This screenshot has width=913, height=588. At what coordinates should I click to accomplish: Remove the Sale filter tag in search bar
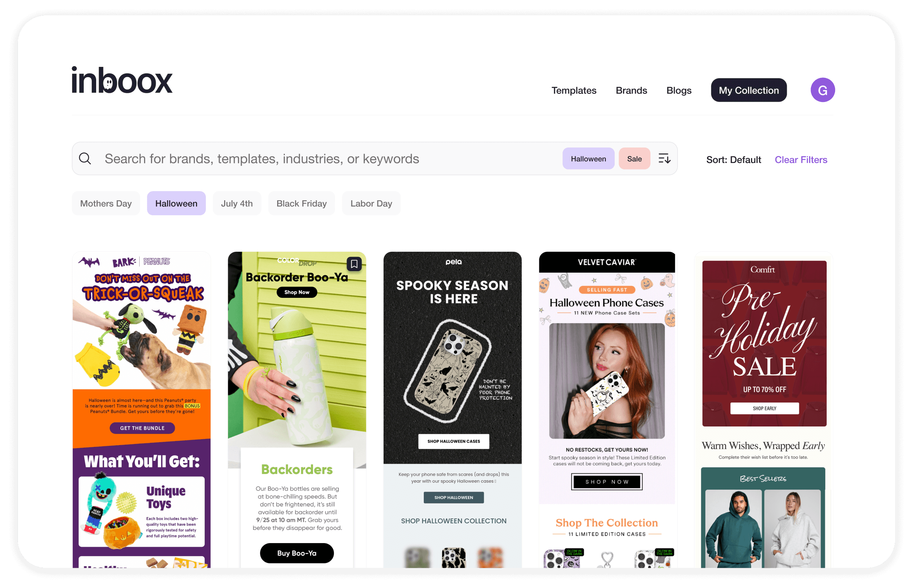click(x=634, y=159)
